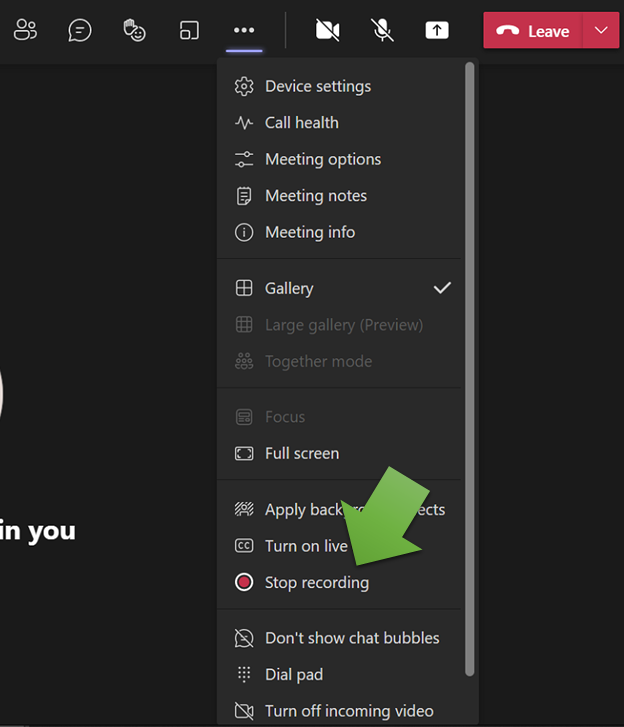
Task: Open Device settings
Action: (339, 86)
